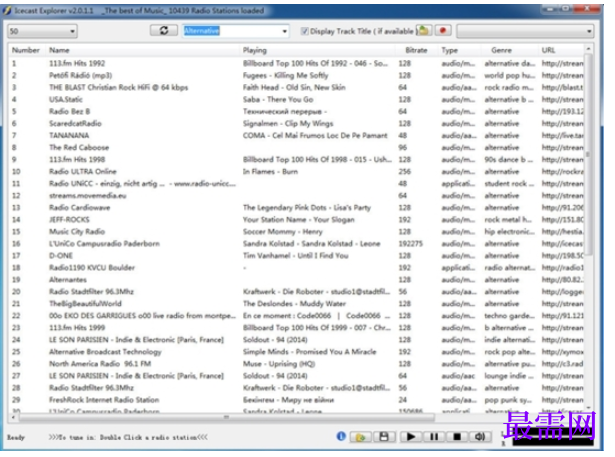Click the horizontal scrollbar thumb
This screenshot has height=457, width=615.
click(x=227, y=417)
